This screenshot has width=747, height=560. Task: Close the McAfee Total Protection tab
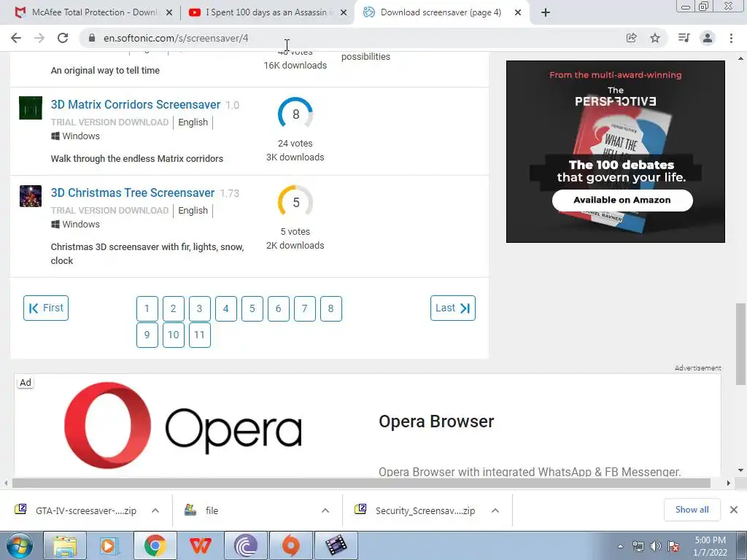[169, 13]
